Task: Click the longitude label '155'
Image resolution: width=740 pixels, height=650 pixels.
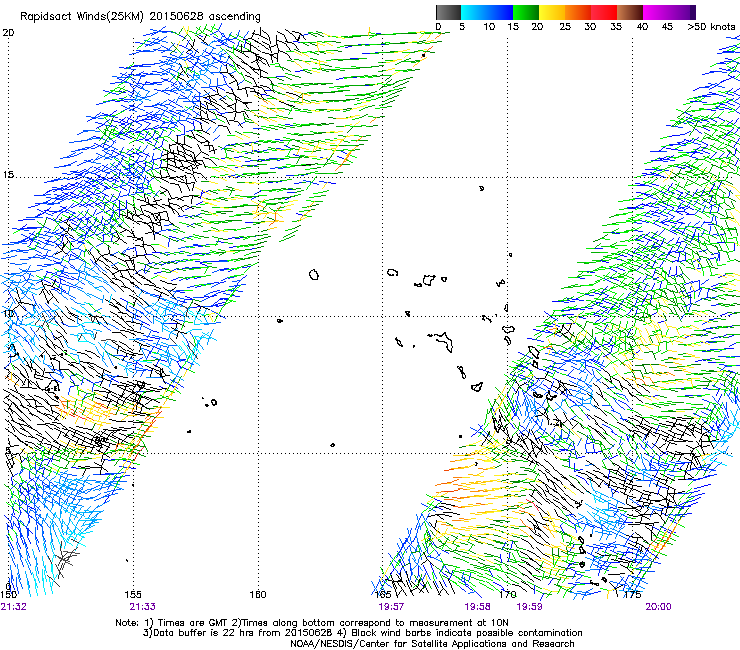Action: [x=133, y=594]
